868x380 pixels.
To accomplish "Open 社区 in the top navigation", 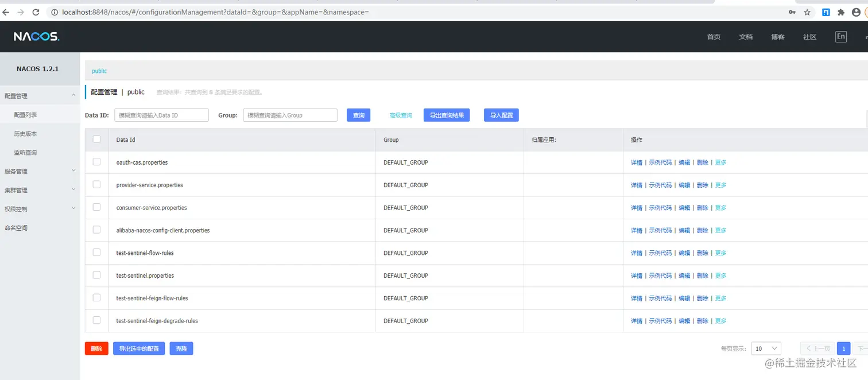I will pos(809,37).
